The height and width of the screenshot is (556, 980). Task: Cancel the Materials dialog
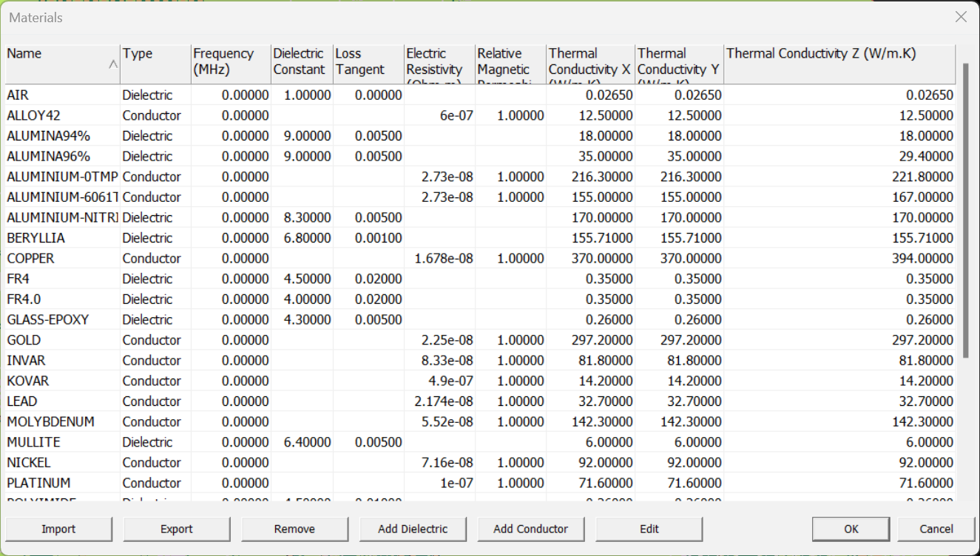[x=936, y=529]
